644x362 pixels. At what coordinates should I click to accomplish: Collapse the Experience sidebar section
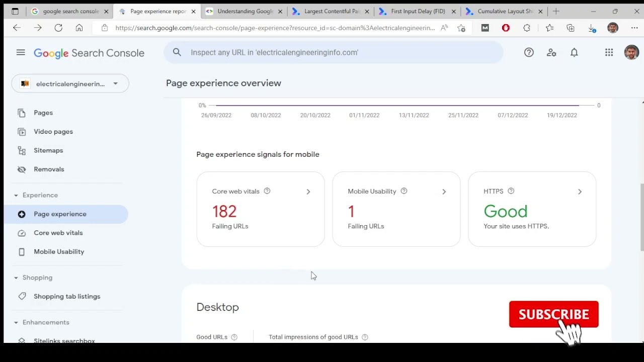point(16,195)
